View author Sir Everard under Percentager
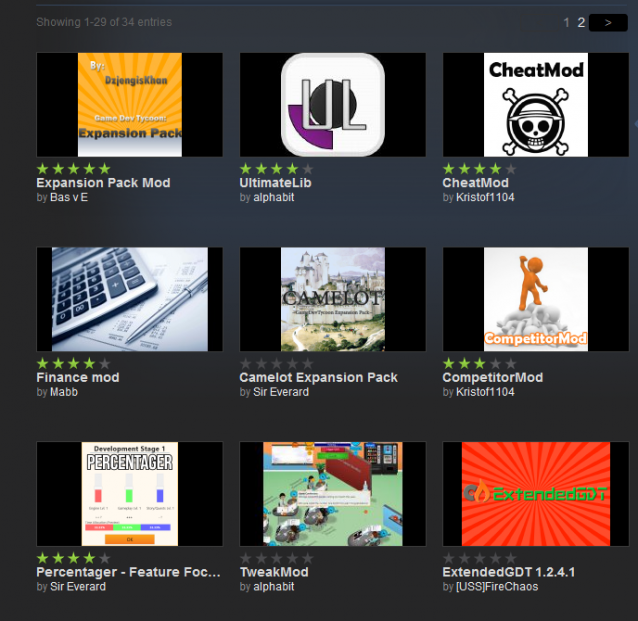This screenshot has height=621, width=638. pyautogui.click(x=78, y=586)
